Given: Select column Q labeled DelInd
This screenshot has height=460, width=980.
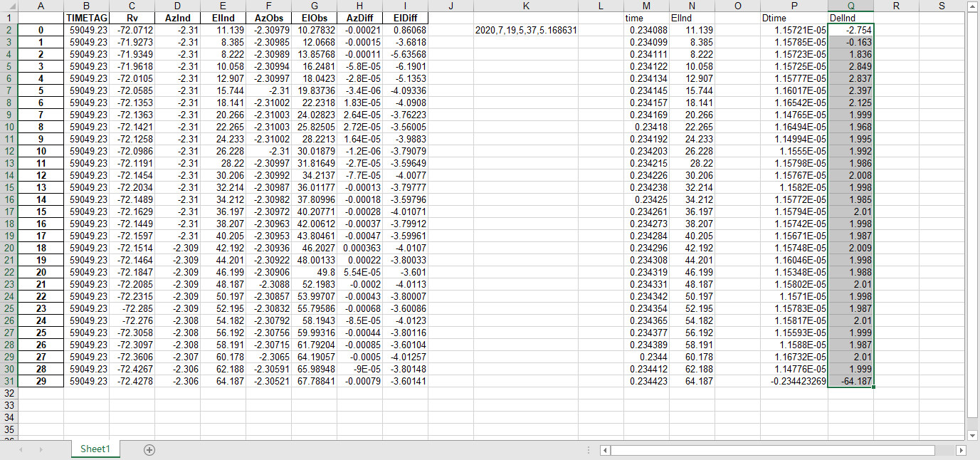Looking at the screenshot, I should (852, 6).
